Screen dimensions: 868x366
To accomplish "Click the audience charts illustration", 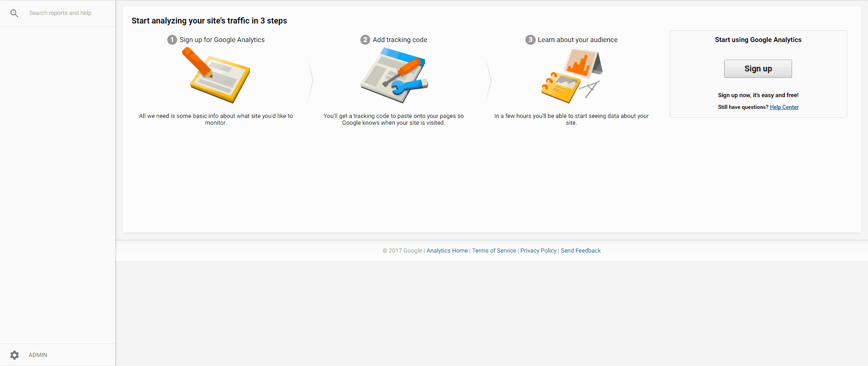I will point(572,75).
